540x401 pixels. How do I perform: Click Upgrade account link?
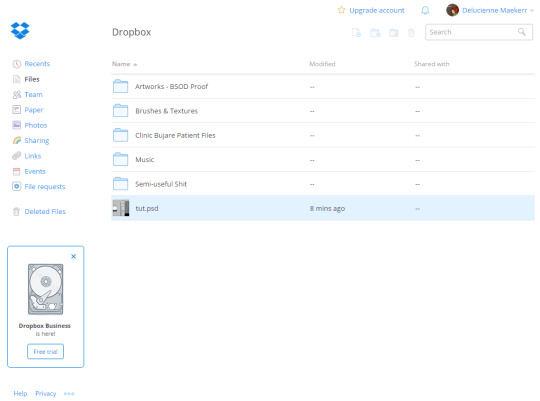coord(377,10)
